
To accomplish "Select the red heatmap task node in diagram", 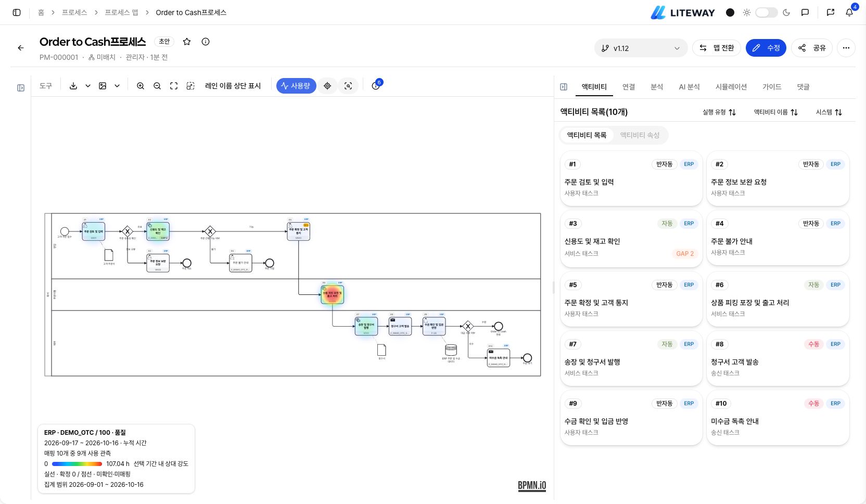I will coord(333,294).
